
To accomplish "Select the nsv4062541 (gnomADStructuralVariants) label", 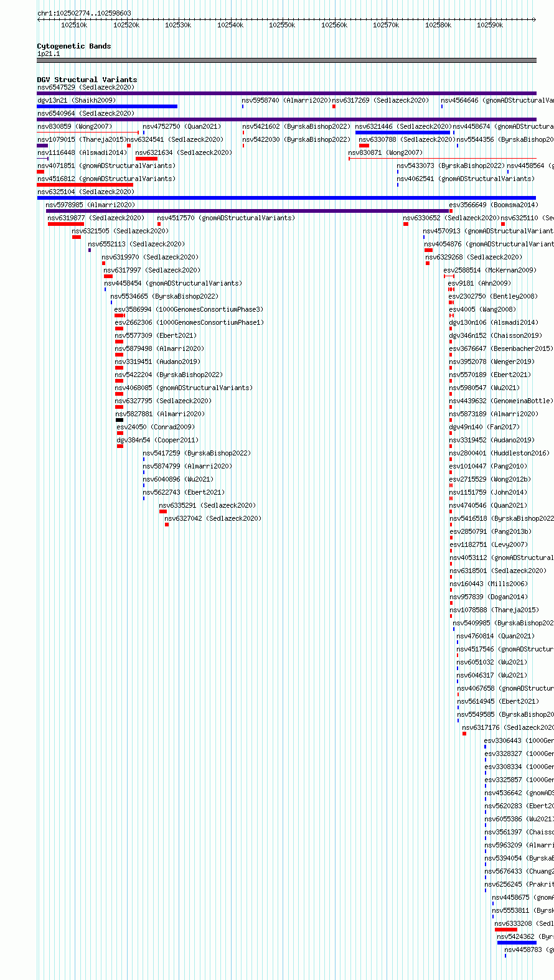I will click(466, 179).
